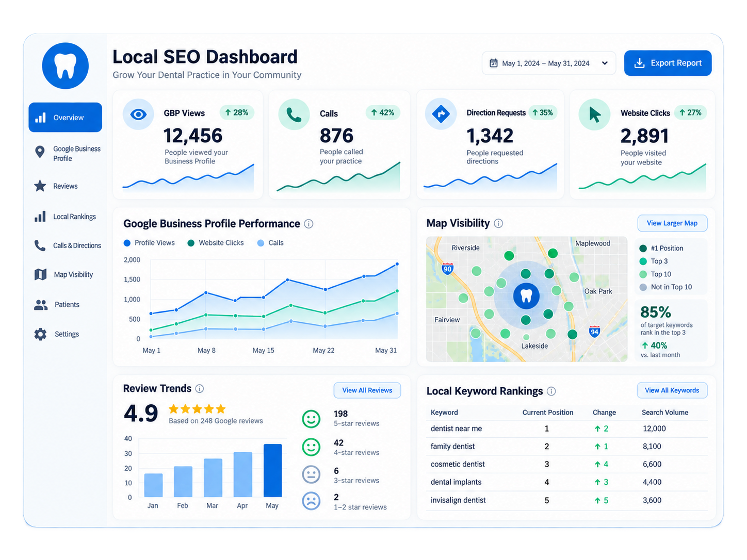
Task: Click the May bar in the Review Trends chart
Action: click(x=272, y=470)
